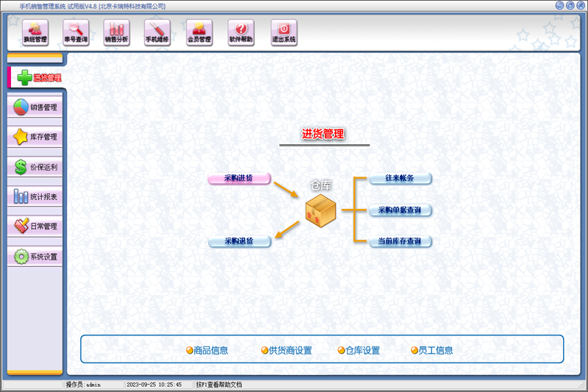The width and height of the screenshot is (588, 392).
Task: Open the 串号查询 search icon
Action: coord(76,32)
